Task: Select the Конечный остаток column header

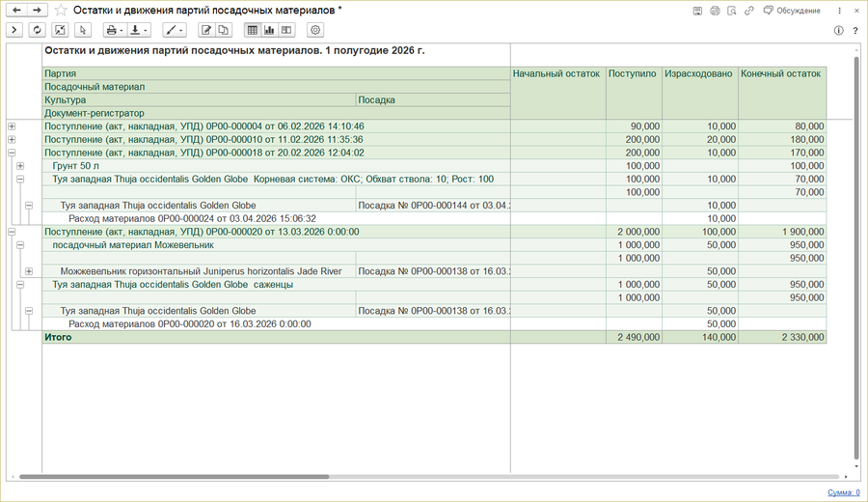Action: tap(782, 93)
